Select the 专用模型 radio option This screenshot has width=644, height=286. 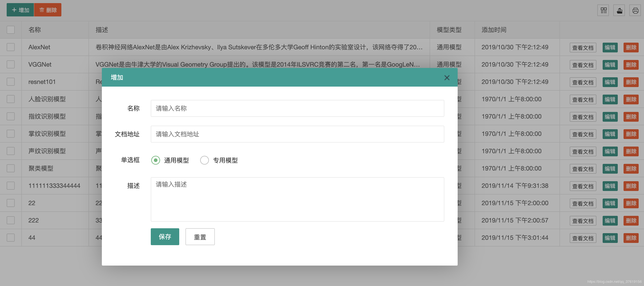click(x=204, y=160)
